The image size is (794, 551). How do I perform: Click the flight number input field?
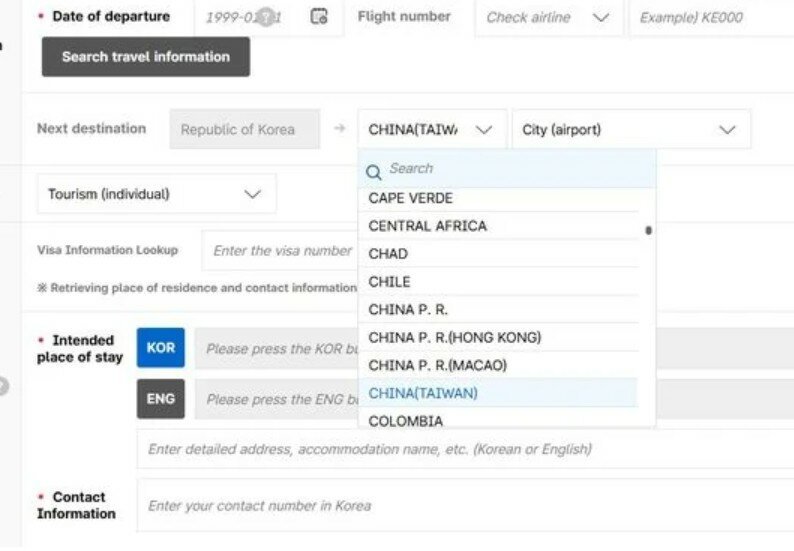[x=710, y=17]
